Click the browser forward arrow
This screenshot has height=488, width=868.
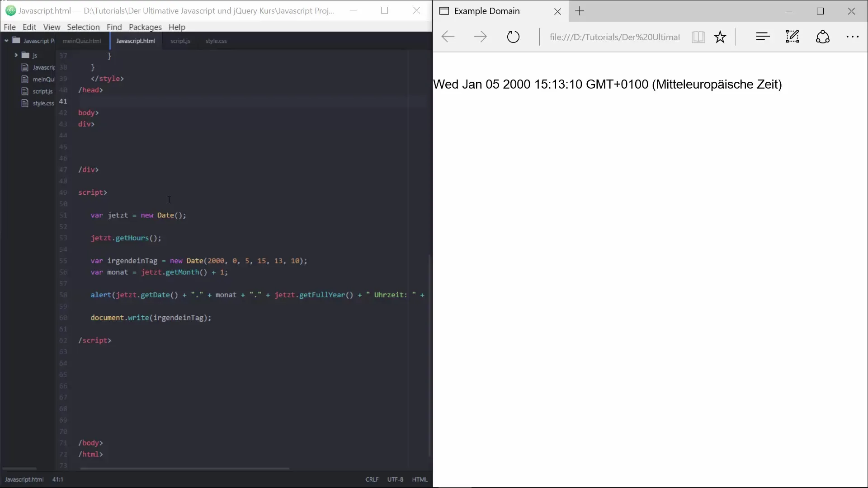click(x=480, y=37)
